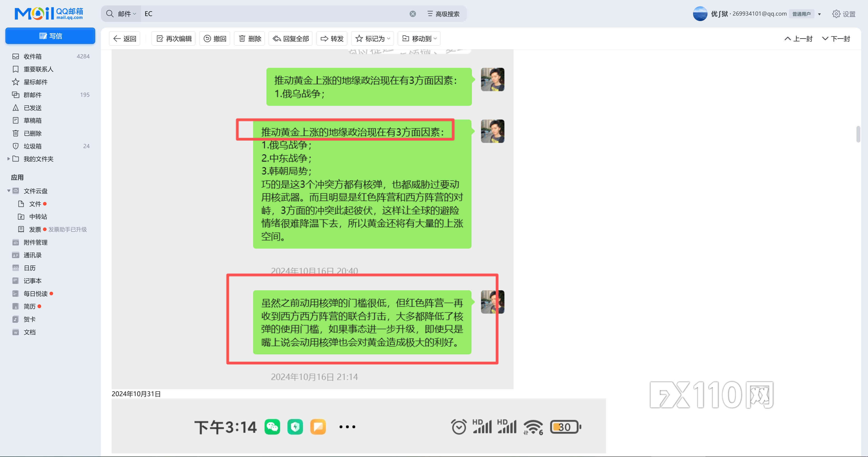This screenshot has width=868, height=457.
Task: Open advanced search (高级搜索)
Action: coord(443,14)
